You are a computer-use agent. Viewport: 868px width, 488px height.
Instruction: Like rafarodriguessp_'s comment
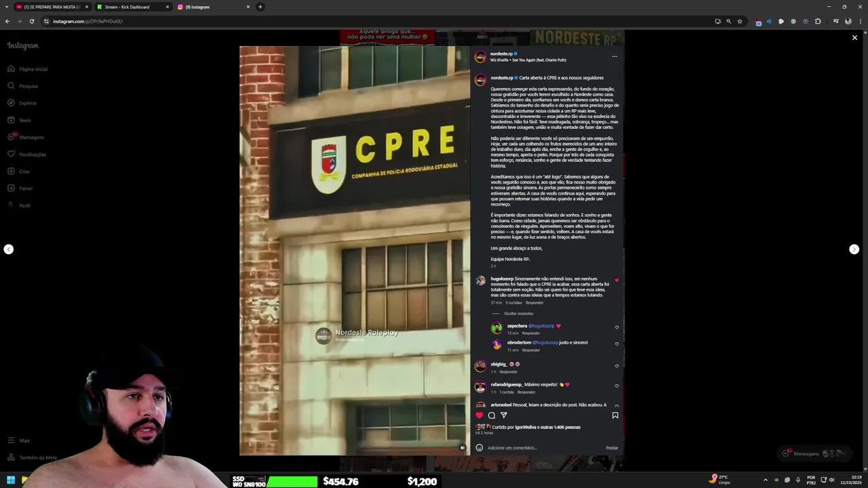(616, 386)
